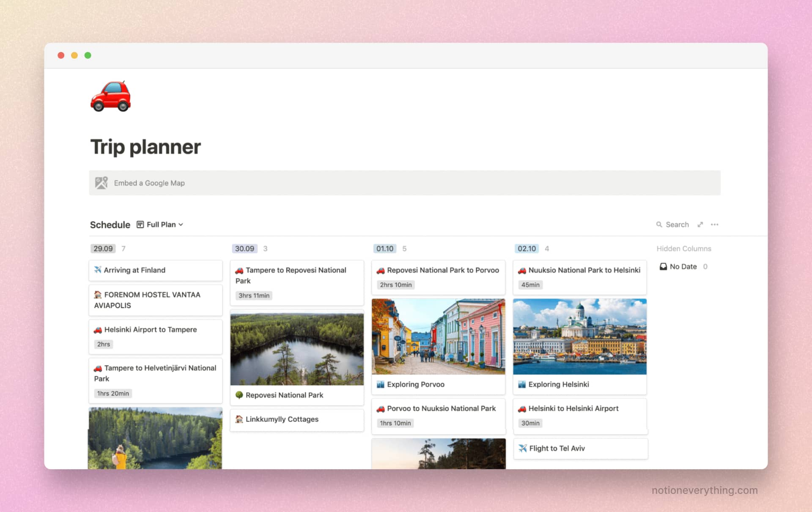The width and height of the screenshot is (812, 512).
Task: Click tree icon on Repovesi National Park
Action: click(x=239, y=395)
